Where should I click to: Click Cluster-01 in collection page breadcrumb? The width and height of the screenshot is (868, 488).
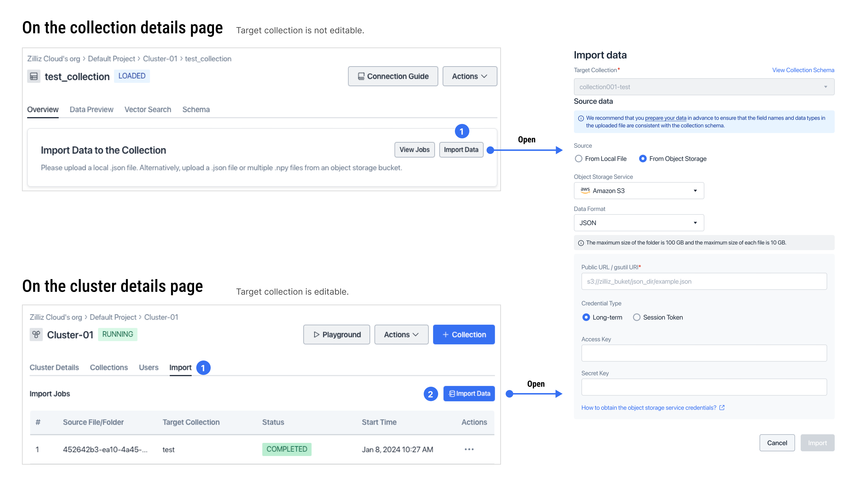pyautogui.click(x=160, y=59)
